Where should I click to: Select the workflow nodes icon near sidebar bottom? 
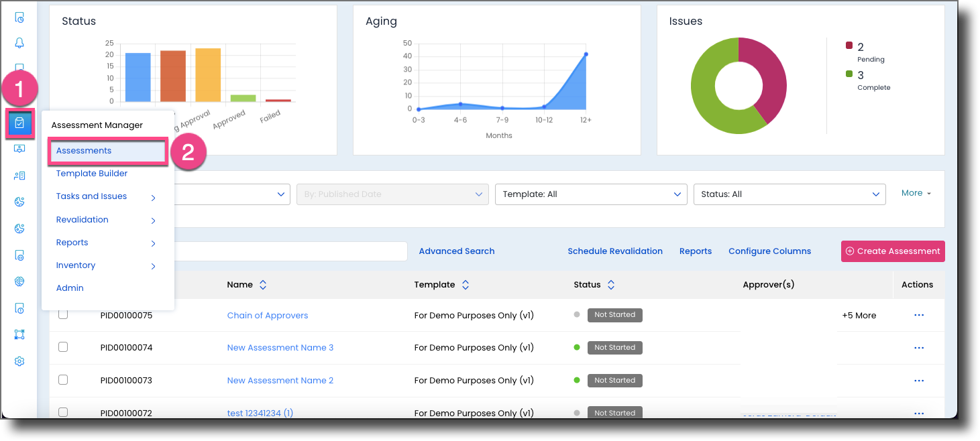point(19,334)
